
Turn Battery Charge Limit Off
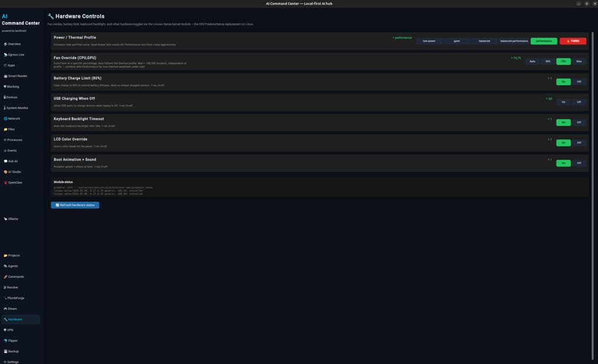579,82
